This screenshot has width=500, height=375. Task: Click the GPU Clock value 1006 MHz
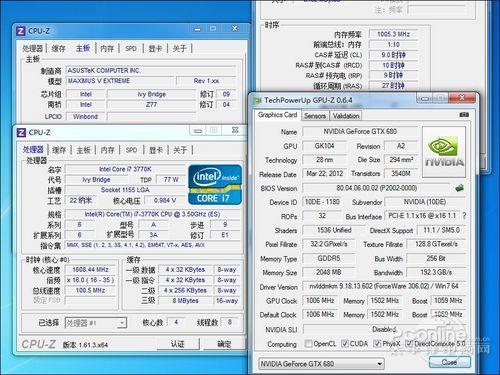pos(320,300)
